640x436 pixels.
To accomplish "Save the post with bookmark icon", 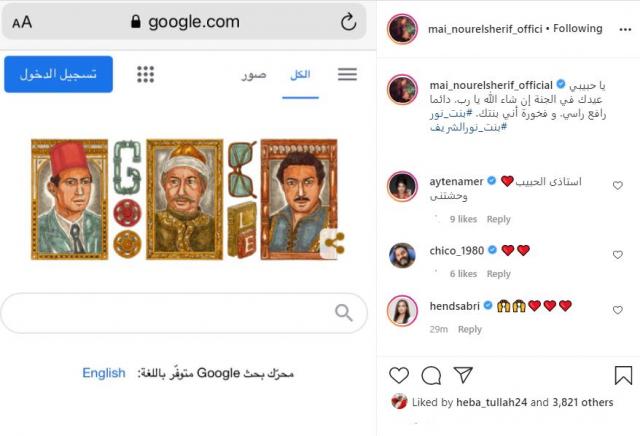I will pos(623,375).
